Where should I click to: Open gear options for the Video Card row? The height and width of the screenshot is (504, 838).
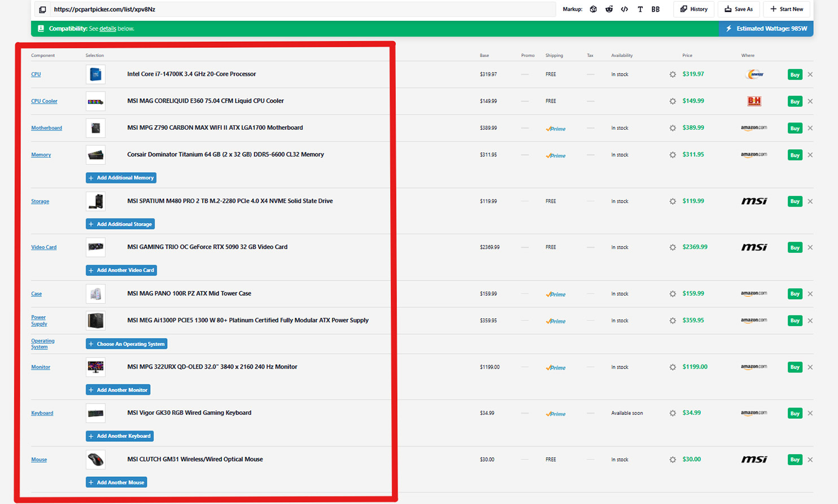click(673, 248)
